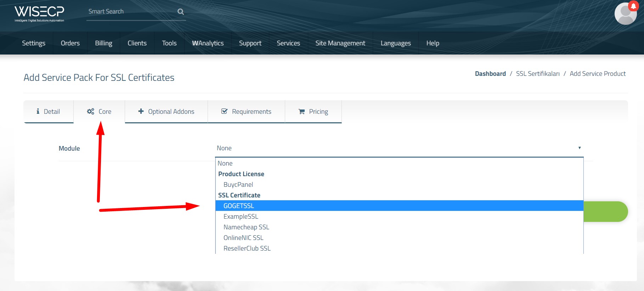Switch to the Requirements tab
This screenshot has height=291, width=644.
point(246,112)
